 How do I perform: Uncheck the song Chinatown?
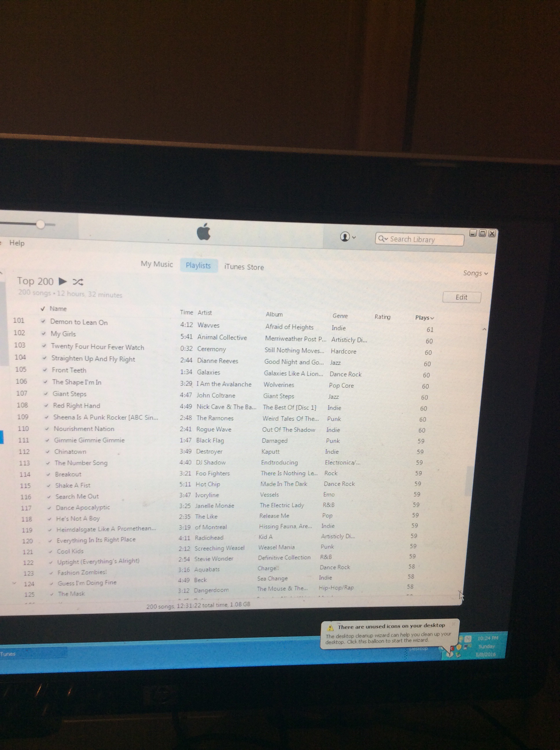(x=48, y=452)
